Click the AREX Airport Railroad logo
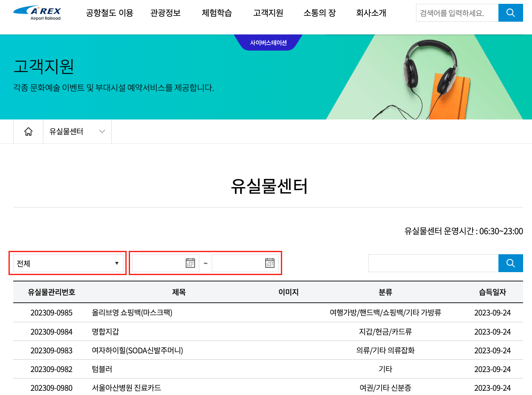This screenshot has height=395, width=532. (x=37, y=13)
